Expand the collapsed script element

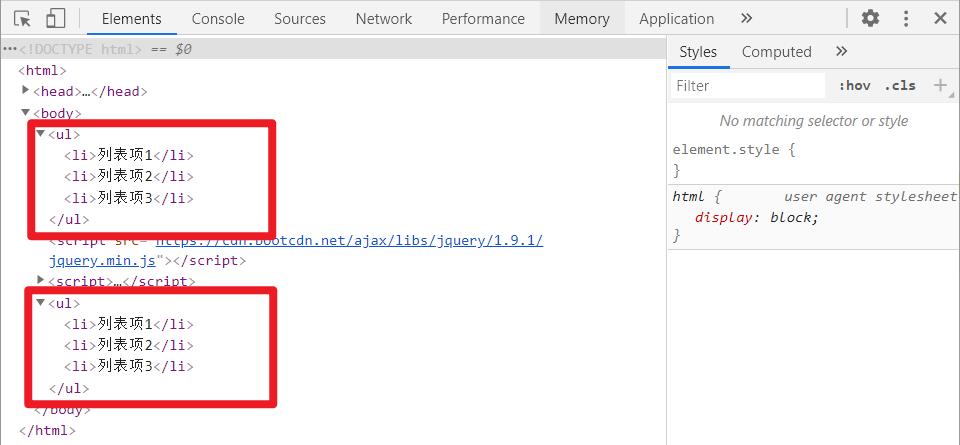[x=40, y=281]
